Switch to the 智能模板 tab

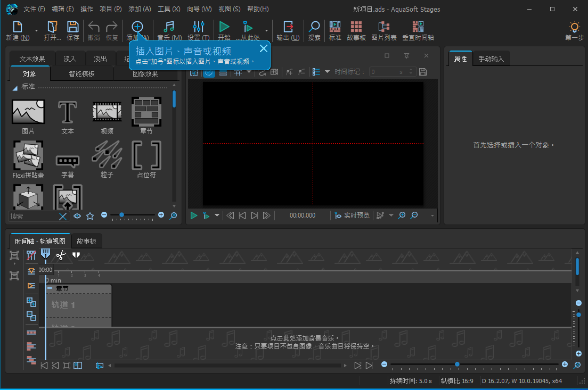81,73
